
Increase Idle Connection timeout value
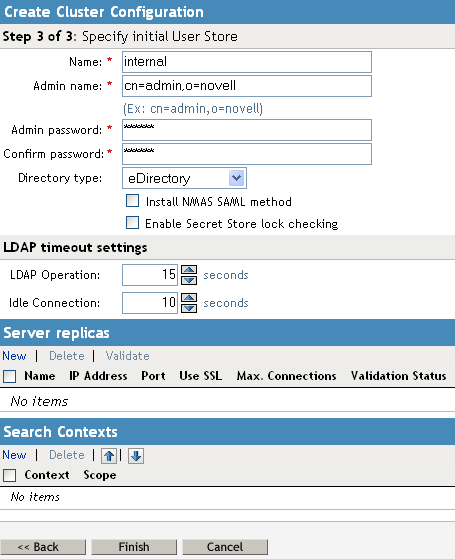click(189, 298)
